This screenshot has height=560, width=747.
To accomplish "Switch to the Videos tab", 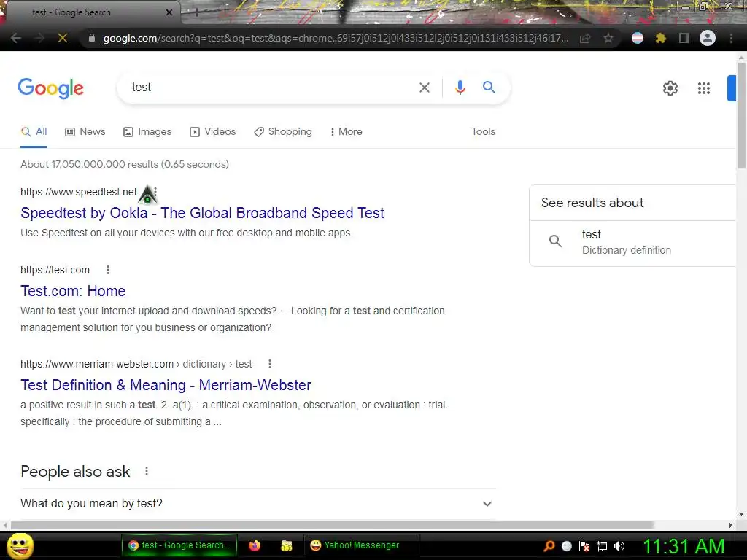I will 212,132.
